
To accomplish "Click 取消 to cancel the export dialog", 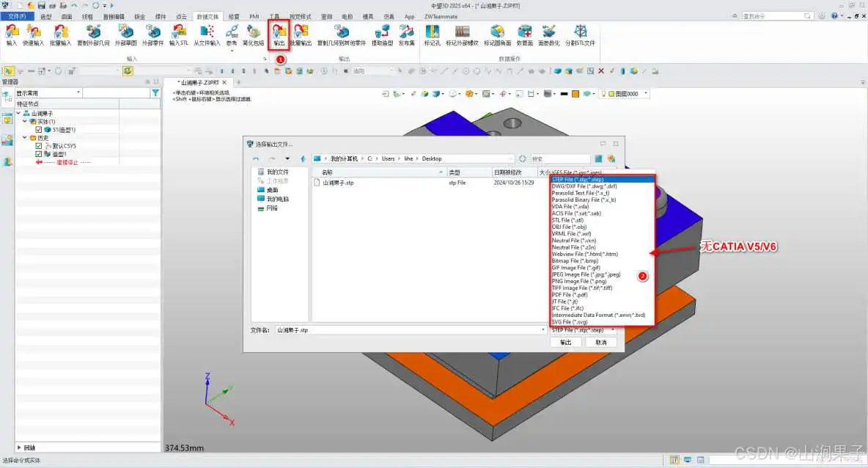I will click(x=600, y=343).
